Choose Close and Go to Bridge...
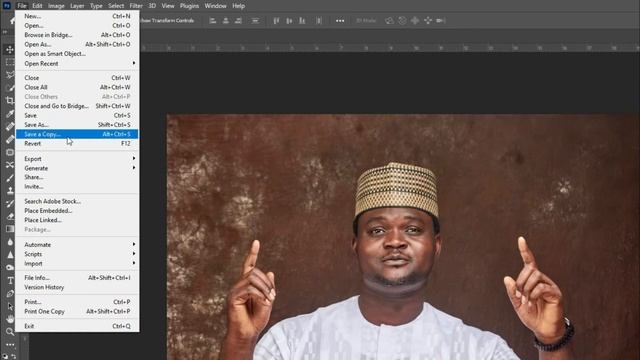This screenshot has width=640, height=360. click(77, 106)
